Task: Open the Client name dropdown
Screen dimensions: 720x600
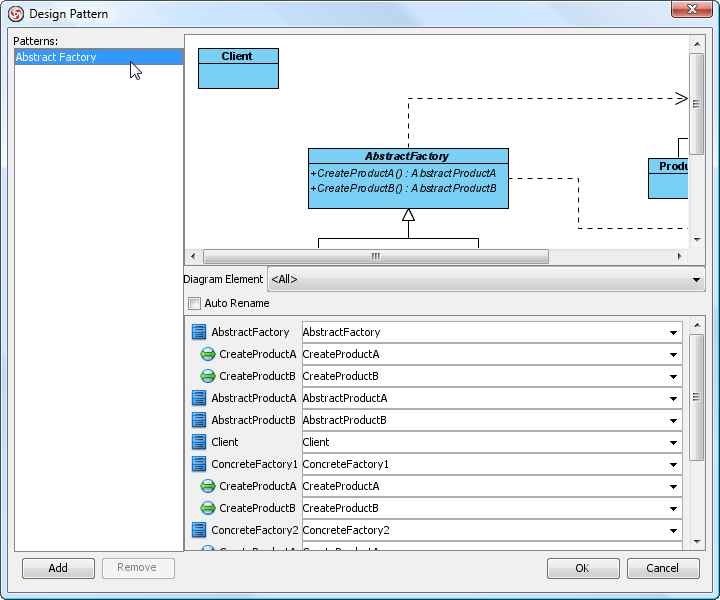Action: (673, 443)
